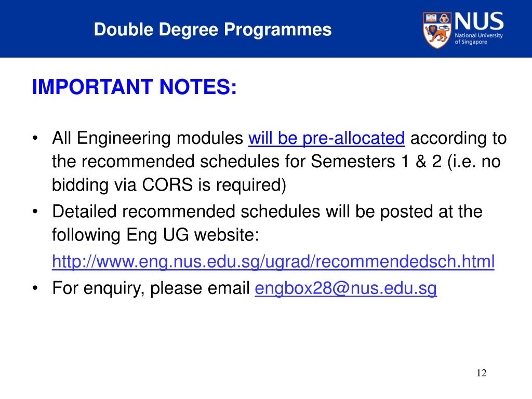Click 'Detailed recommended schedules' text
The image size is (532, 399).
pyautogui.click(x=186, y=211)
